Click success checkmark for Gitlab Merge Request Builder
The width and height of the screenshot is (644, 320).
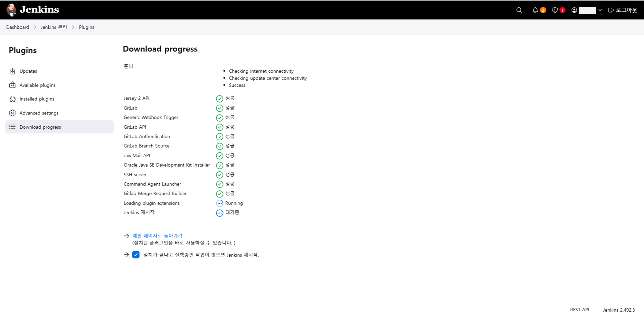[220, 194]
